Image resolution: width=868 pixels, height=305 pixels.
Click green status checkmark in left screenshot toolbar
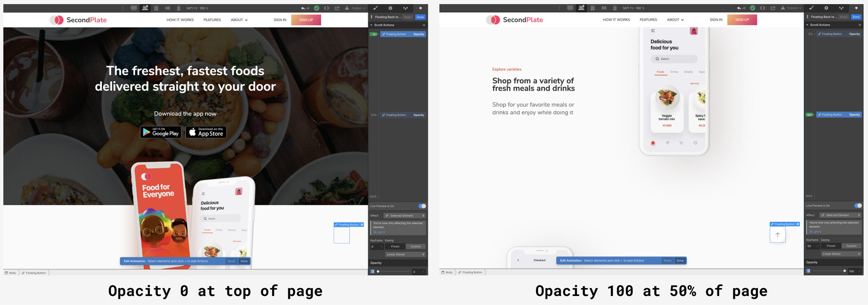tap(316, 8)
